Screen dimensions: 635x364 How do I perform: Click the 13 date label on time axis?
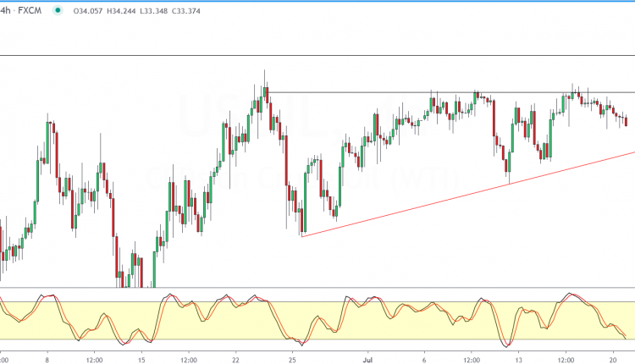[518, 360]
